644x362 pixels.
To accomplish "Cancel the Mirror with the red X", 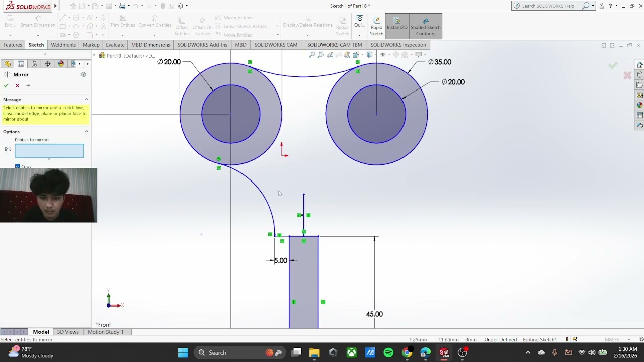I will click(17, 85).
